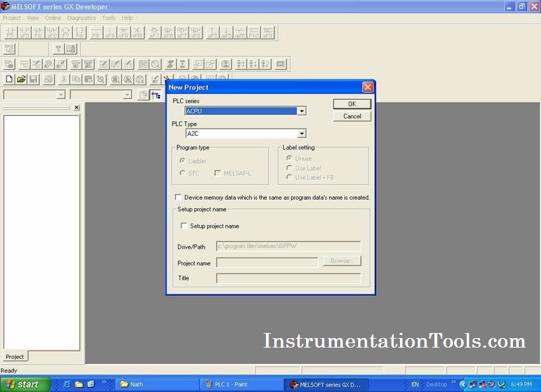Select the Use Label radio button
Viewport: 541px width, 392px height.
click(x=289, y=167)
